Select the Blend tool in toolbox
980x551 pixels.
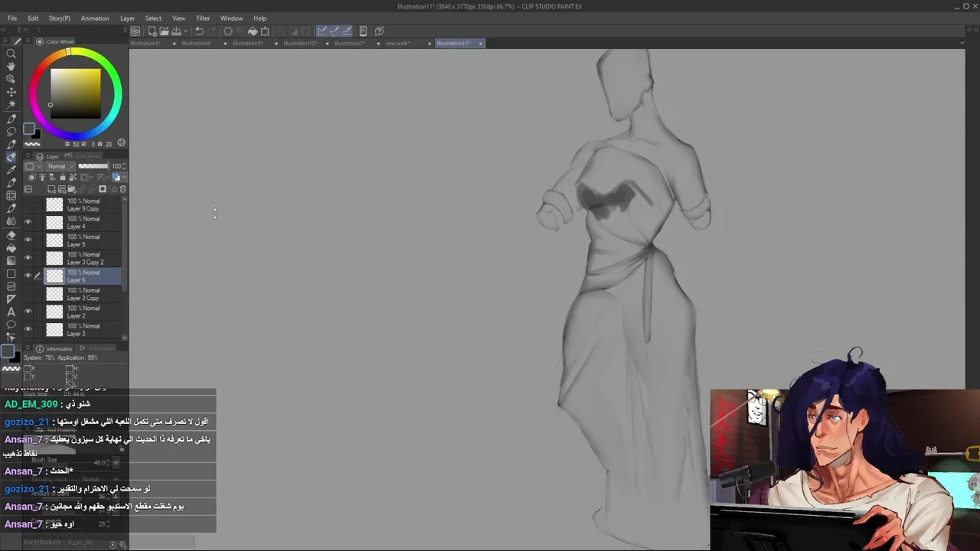[11, 222]
